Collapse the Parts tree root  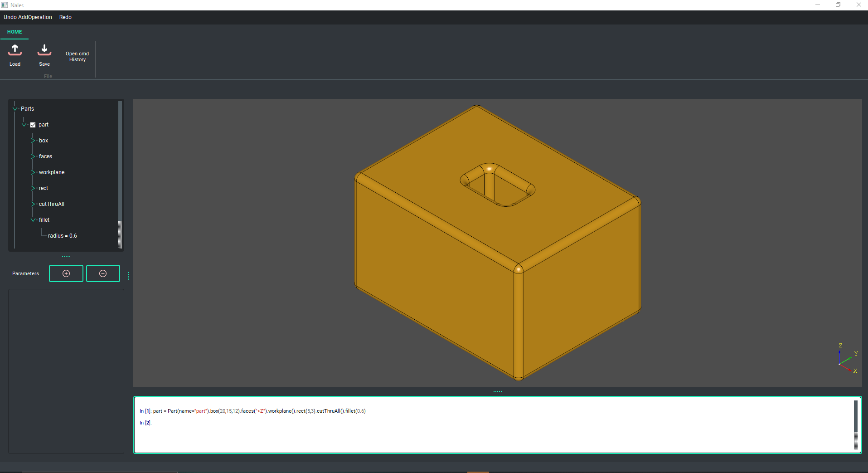(15, 109)
